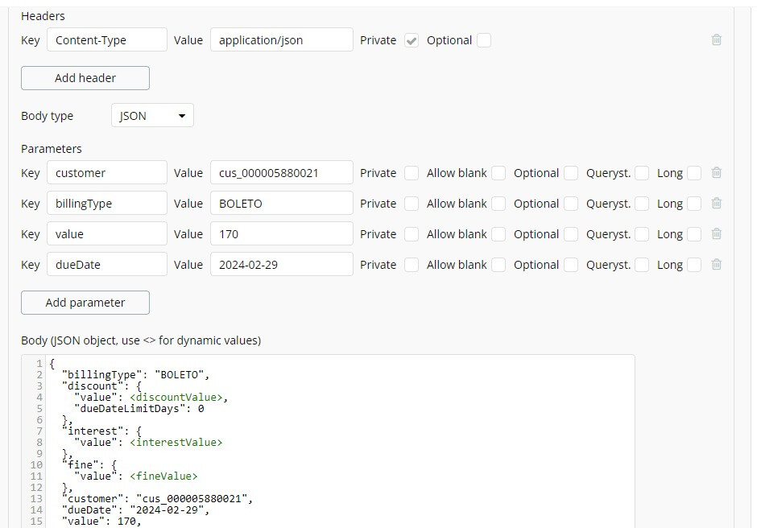Viewport: 757px width, 532px height.
Task: Click the cus_000005880021 value field
Action: (281, 173)
